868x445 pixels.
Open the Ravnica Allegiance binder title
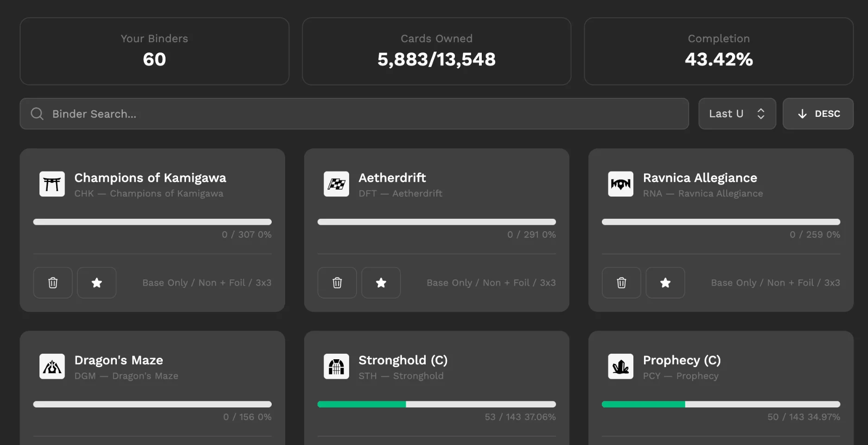700,178
